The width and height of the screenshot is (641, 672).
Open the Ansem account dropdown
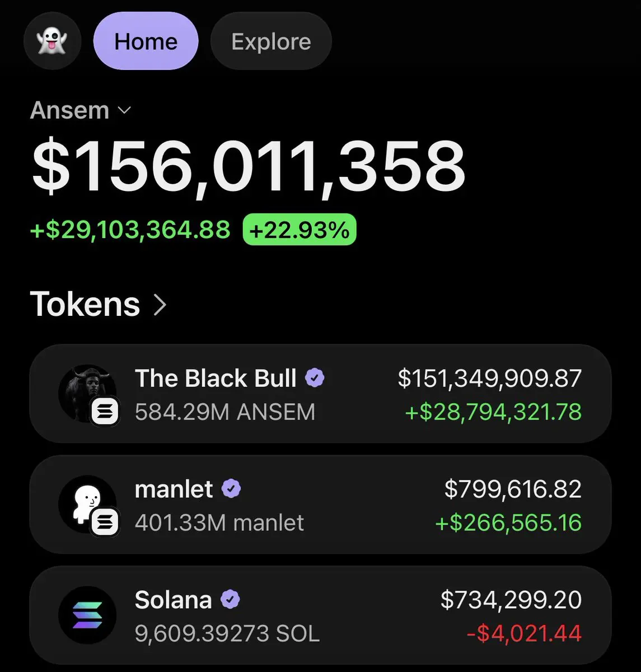pos(80,110)
